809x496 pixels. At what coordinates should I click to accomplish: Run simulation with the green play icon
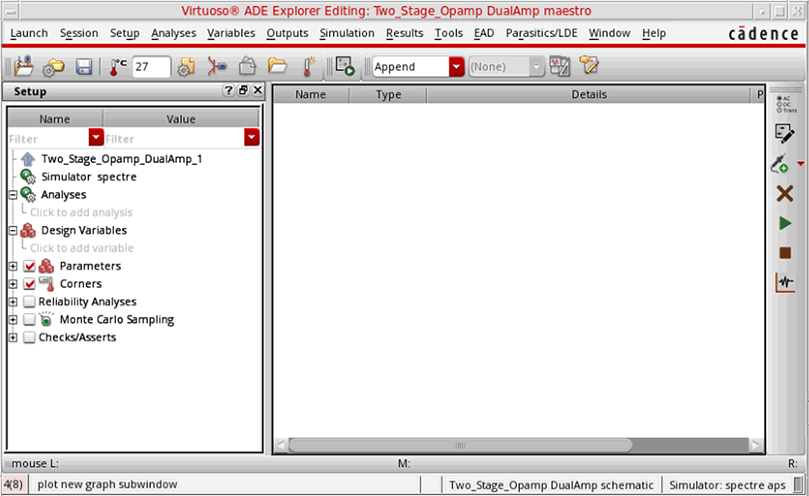click(x=785, y=223)
